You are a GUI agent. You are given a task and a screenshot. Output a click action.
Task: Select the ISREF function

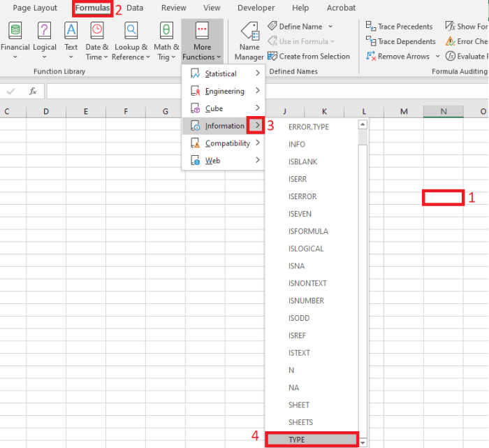(312, 335)
